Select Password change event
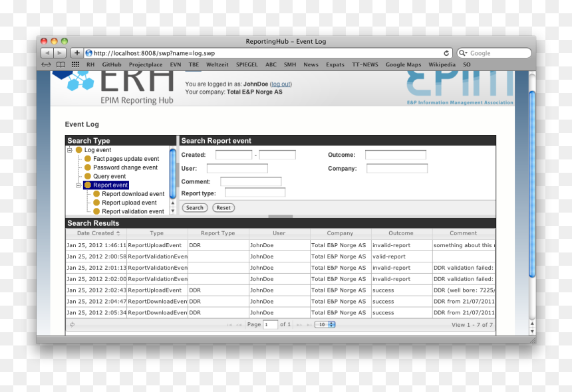This screenshot has height=392, width=572. [125, 167]
